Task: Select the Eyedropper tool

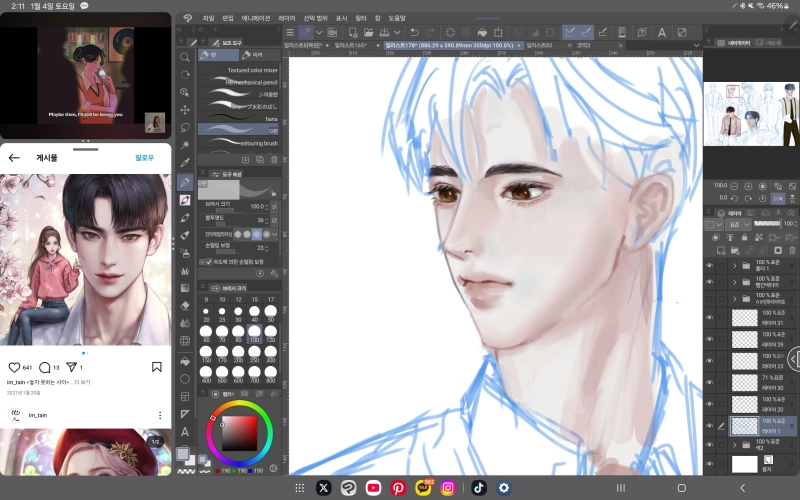Action: tap(185, 163)
